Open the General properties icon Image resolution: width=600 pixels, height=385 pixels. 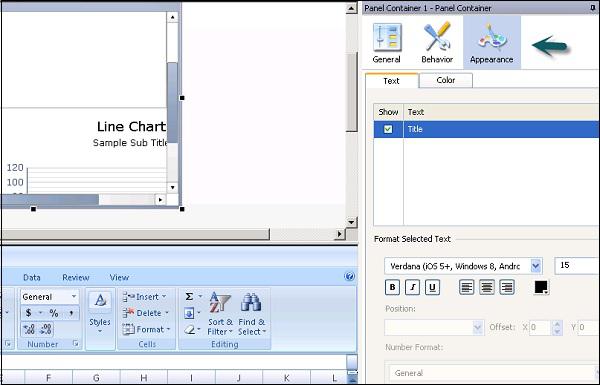[x=387, y=43]
